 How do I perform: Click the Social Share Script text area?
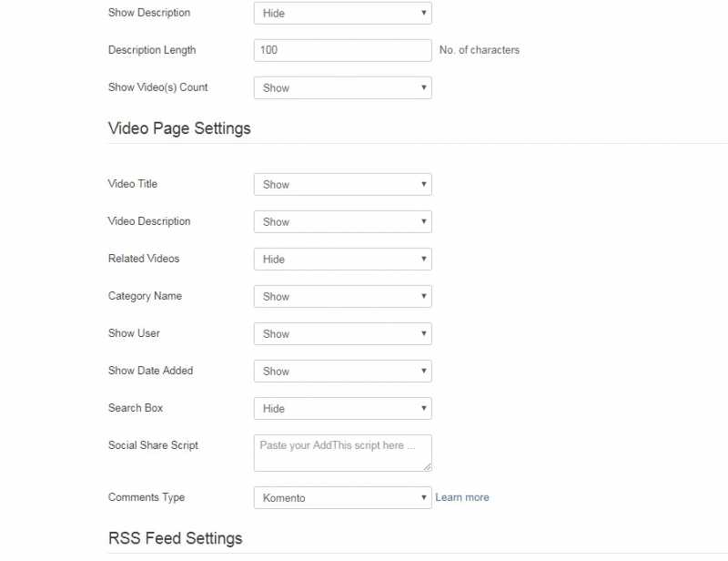[340, 452]
